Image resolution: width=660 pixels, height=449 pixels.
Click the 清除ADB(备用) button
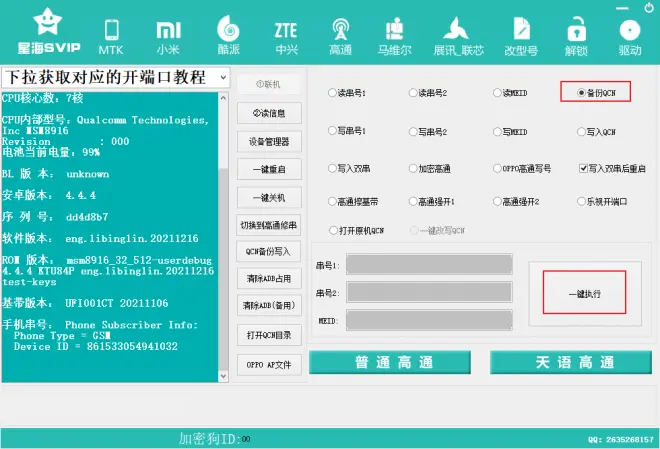(x=269, y=305)
